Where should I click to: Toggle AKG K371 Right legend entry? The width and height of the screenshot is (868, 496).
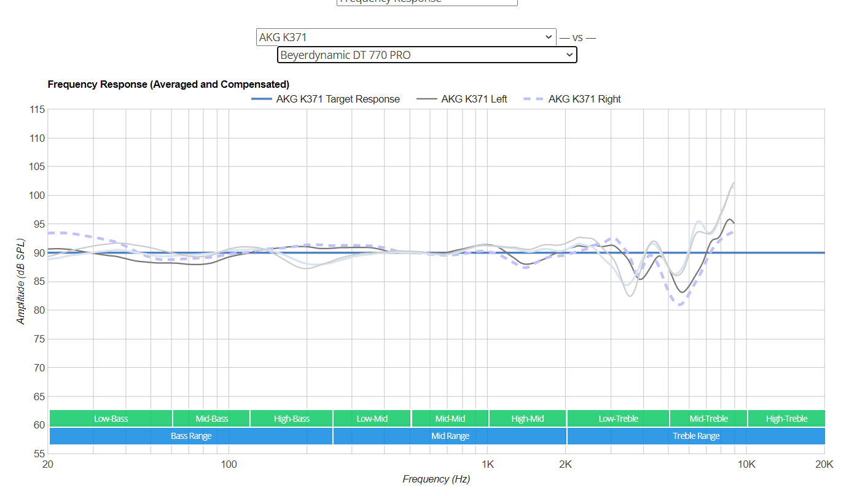pyautogui.click(x=572, y=99)
